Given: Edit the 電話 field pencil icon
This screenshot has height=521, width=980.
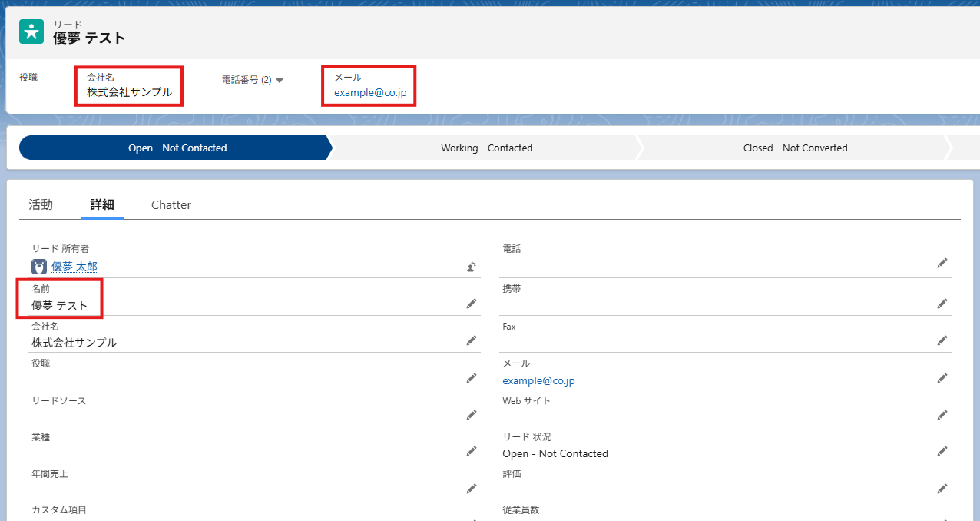Looking at the screenshot, I should pos(942,264).
